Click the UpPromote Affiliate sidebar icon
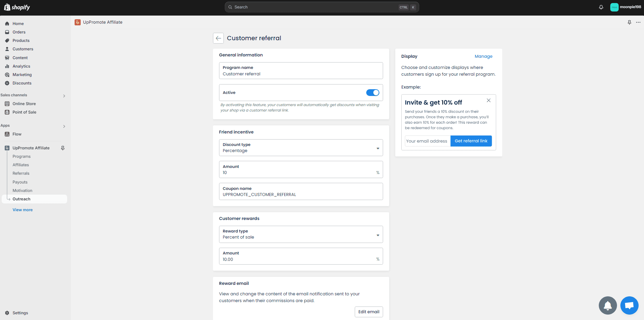Screen dimensions: 644x320 [x=7, y=148]
